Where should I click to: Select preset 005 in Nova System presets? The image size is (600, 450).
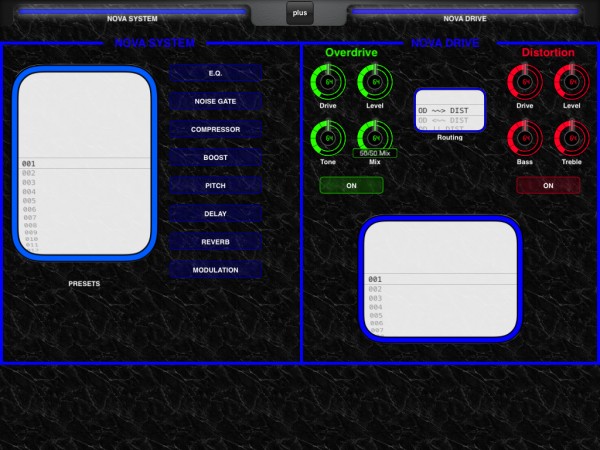click(84, 201)
